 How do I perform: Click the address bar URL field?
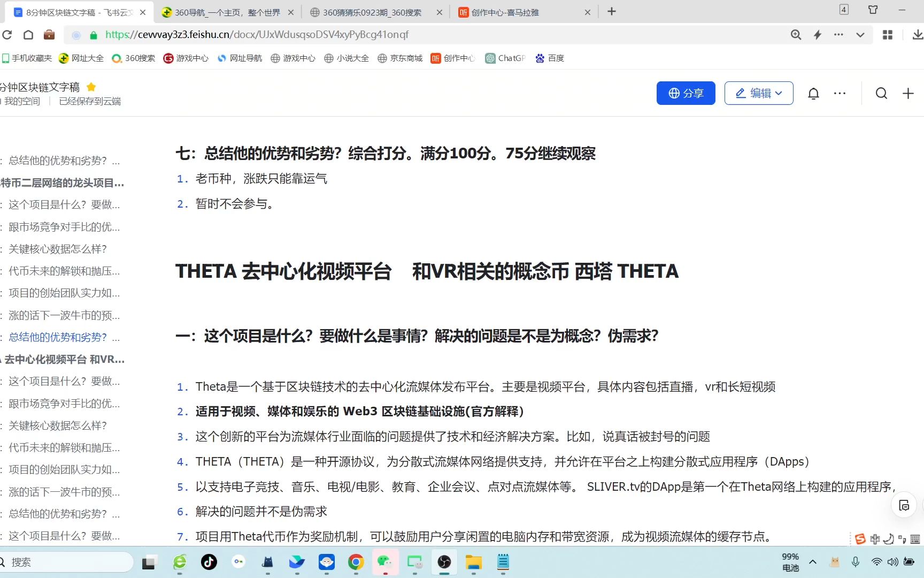428,35
